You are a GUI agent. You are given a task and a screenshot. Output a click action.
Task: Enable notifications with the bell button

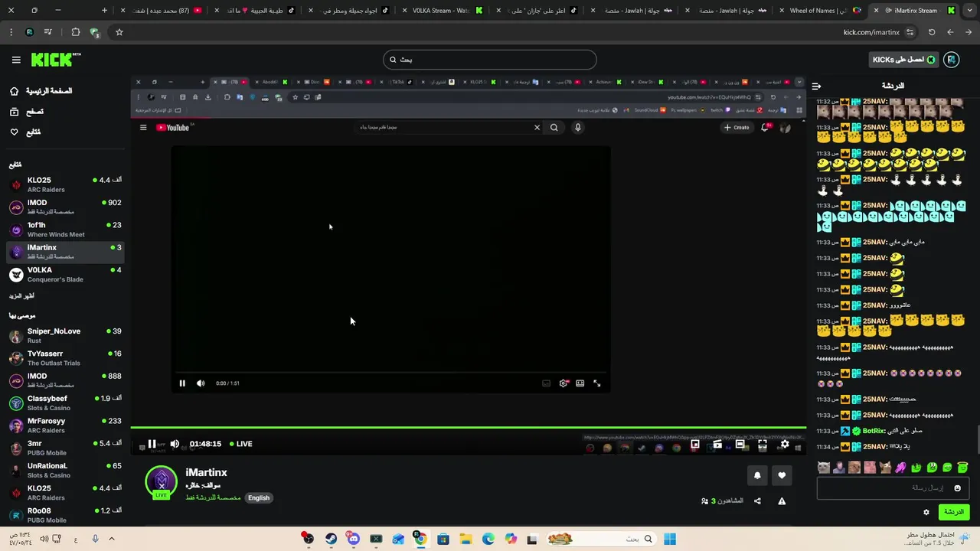coord(757,475)
